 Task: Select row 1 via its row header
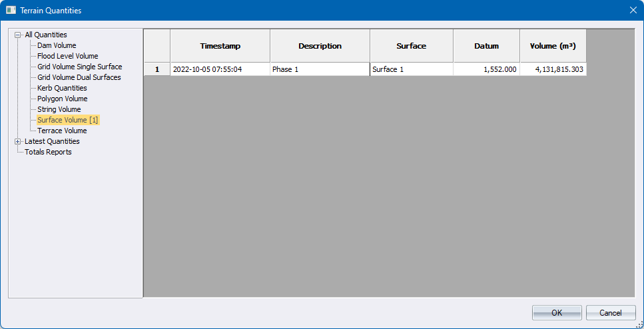(157, 69)
